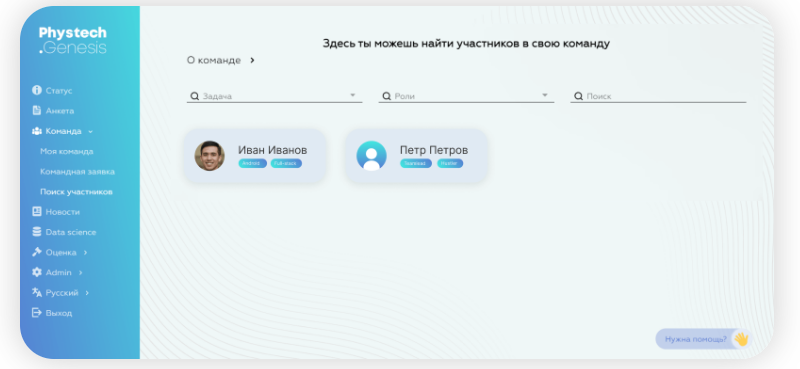Click the heading about finding team members
The height and width of the screenshot is (369, 800).
click(x=466, y=43)
